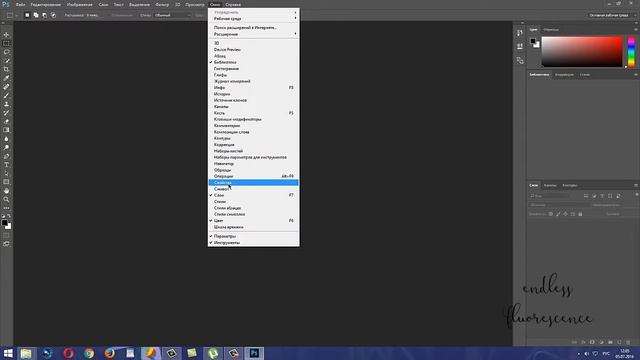Select the Path Selection arrow tool
The width and height of the screenshot is (640, 360).
pos(6,173)
